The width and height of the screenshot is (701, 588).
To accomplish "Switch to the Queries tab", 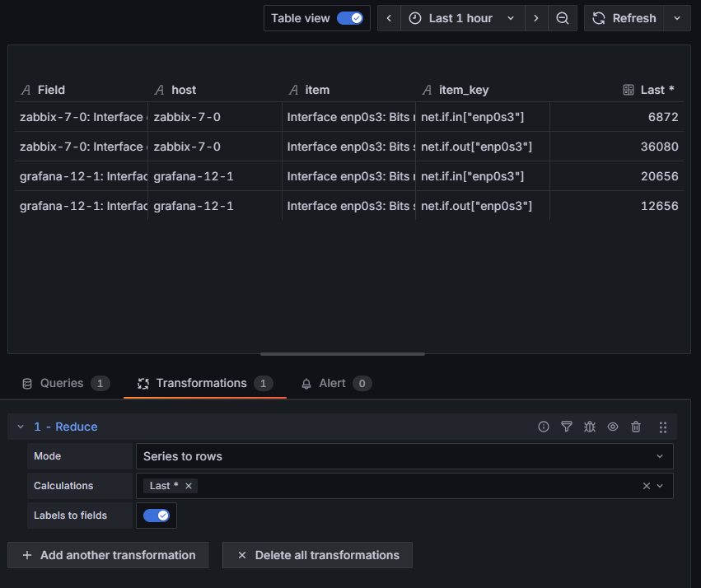I will coord(64,383).
